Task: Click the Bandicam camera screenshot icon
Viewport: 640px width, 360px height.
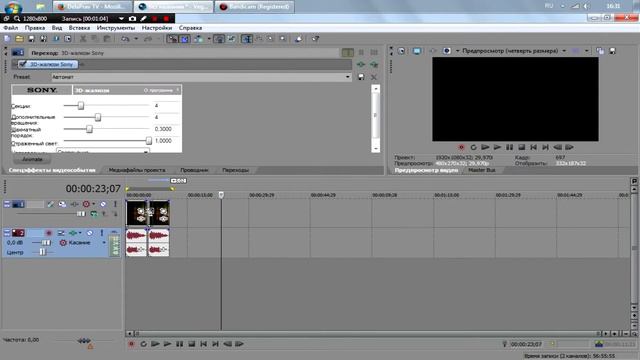Action: click(x=132, y=18)
